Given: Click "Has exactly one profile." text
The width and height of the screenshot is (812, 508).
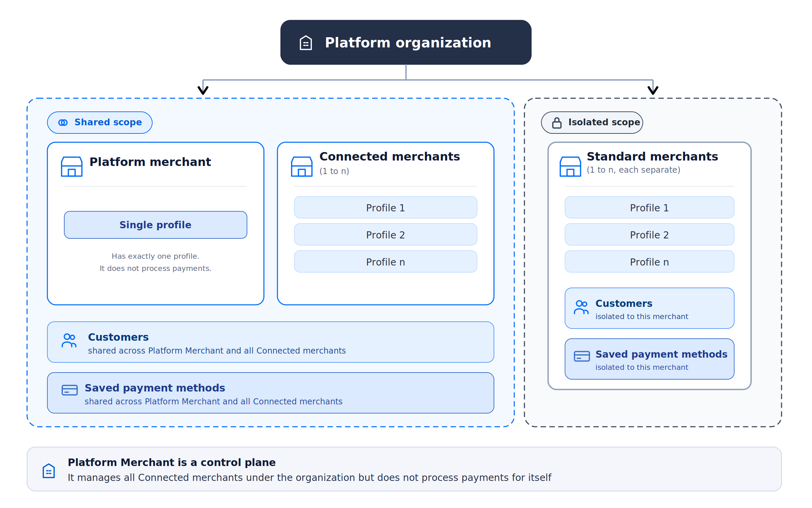Looking at the screenshot, I should tap(156, 256).
